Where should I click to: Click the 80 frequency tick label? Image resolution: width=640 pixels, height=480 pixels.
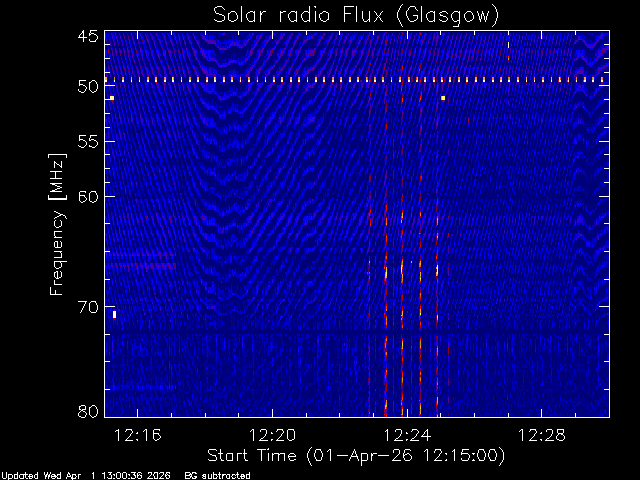88,411
